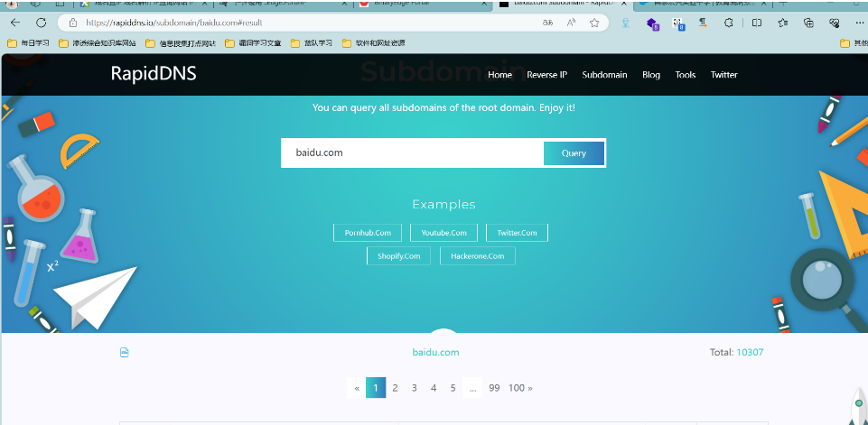The width and height of the screenshot is (868, 425).
Task: Toggle the split screen icon
Action: (757, 23)
